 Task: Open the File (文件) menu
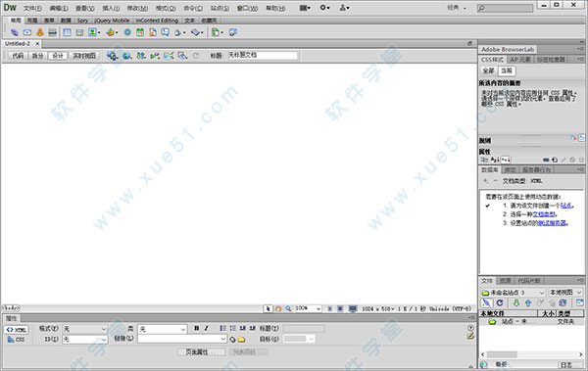(32, 8)
